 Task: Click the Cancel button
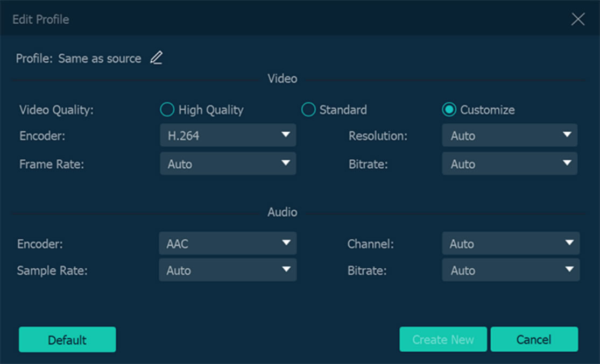[x=534, y=339]
